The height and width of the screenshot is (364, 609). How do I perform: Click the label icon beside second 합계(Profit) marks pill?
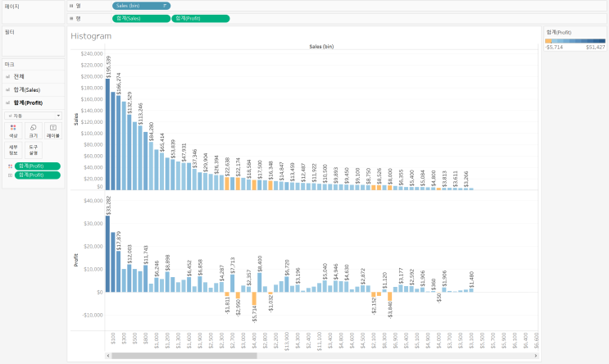pos(10,175)
